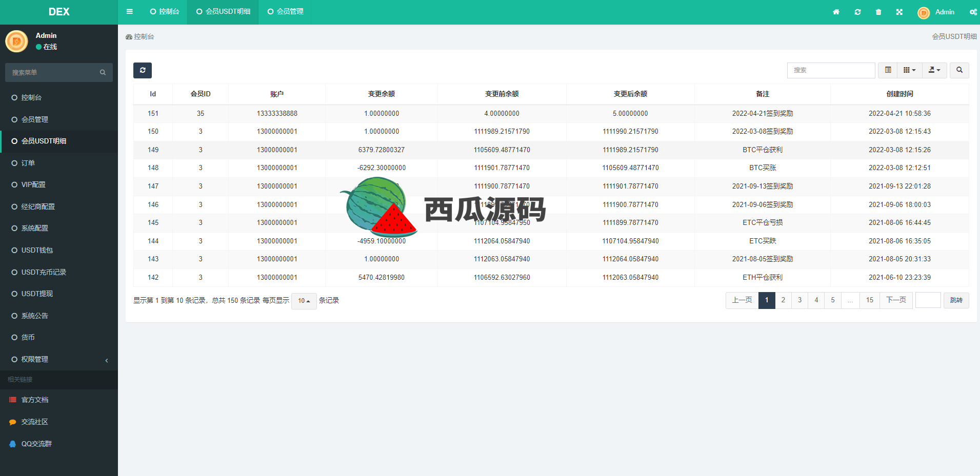Open the columns grid dropdown
The width and height of the screenshot is (980, 476).
909,70
